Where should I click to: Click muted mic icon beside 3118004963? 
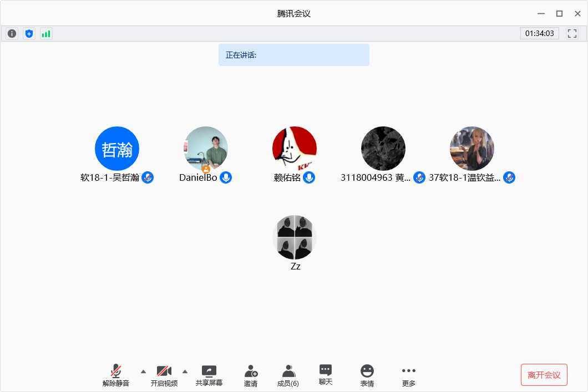(x=419, y=177)
